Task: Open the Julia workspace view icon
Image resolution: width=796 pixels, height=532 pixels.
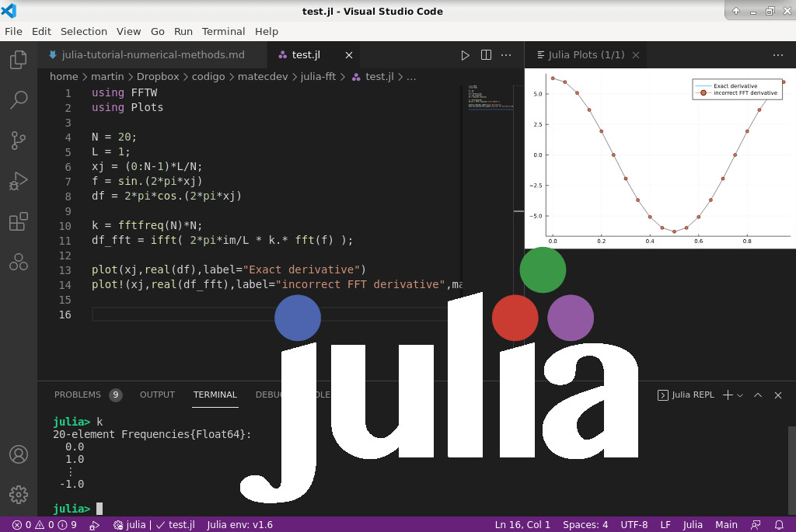Action: coord(19,263)
